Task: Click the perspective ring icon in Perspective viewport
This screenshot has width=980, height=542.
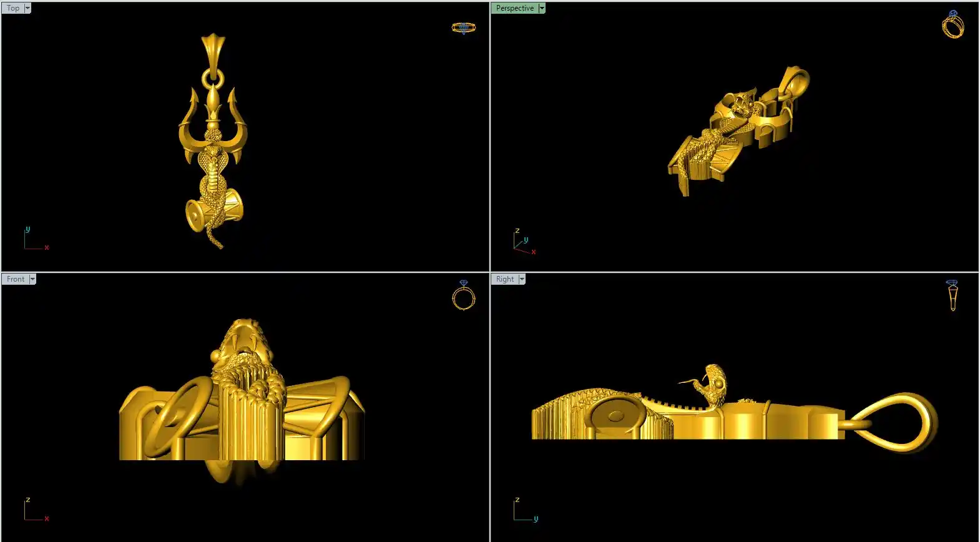Action: [953, 25]
